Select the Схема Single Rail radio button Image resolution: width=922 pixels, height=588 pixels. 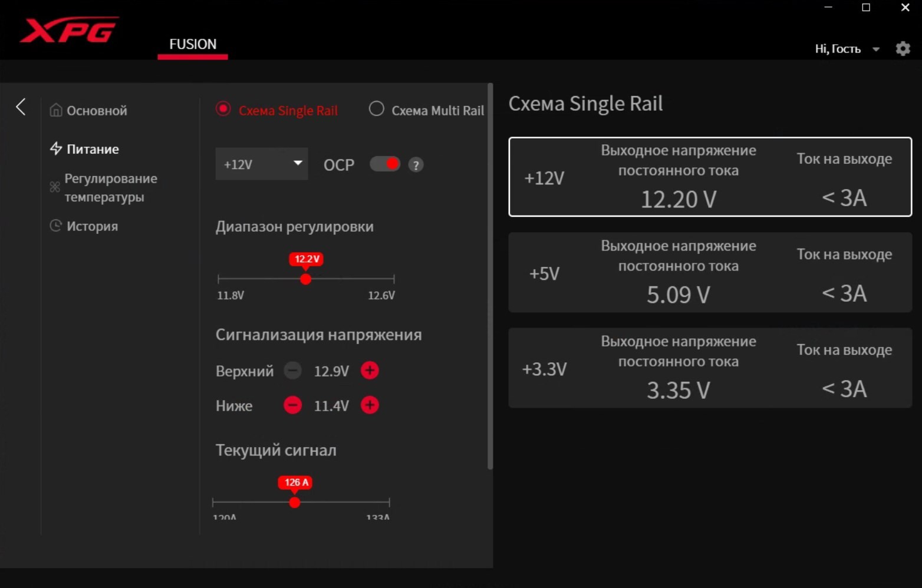click(x=223, y=109)
